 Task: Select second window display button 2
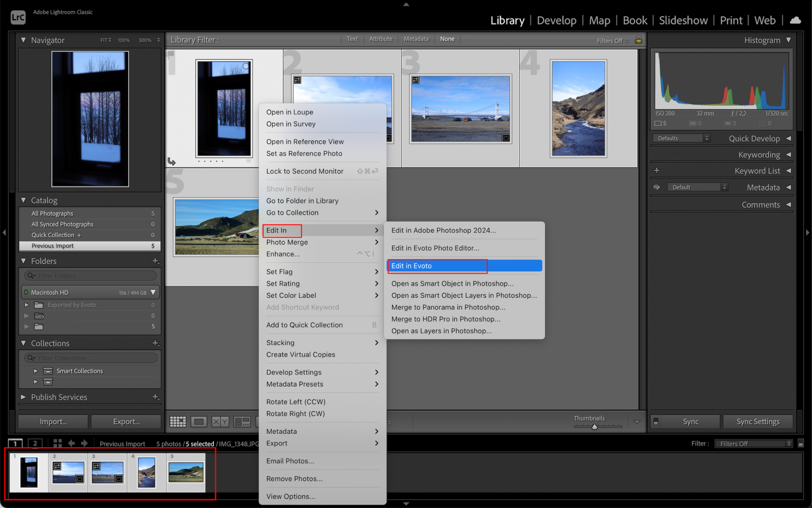pos(35,443)
